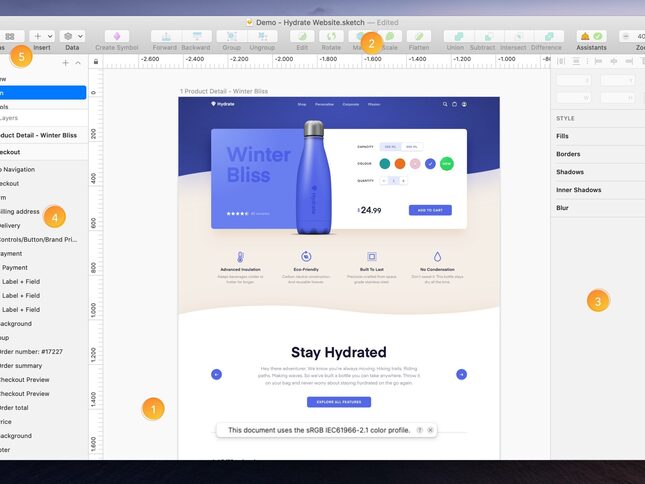Select Product Detail - Winter Bliss artboard row
The image size is (645, 484).
44,135
